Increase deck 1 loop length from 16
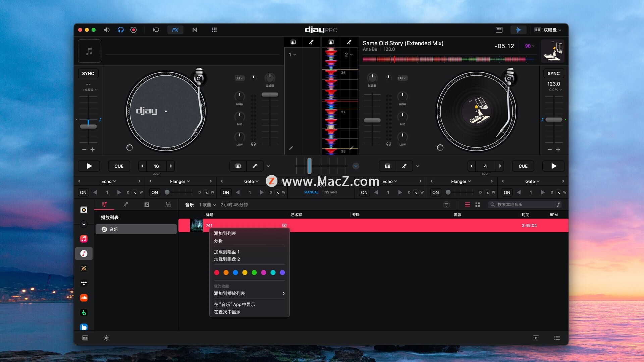 (x=171, y=166)
